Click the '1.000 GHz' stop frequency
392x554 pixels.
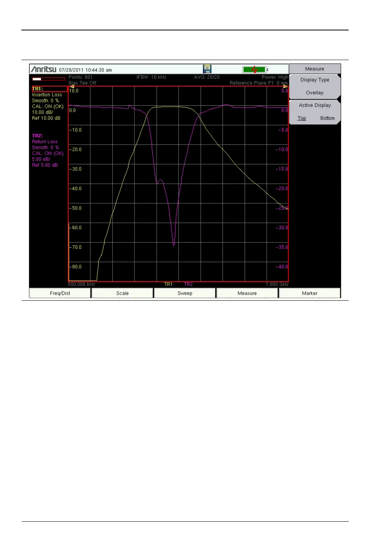(x=277, y=284)
